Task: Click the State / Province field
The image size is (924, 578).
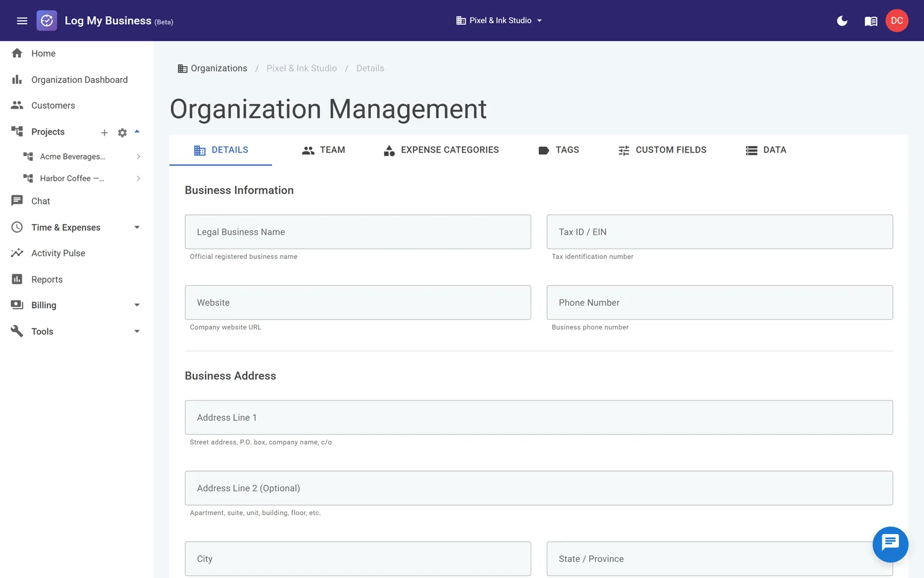Action: (x=720, y=558)
